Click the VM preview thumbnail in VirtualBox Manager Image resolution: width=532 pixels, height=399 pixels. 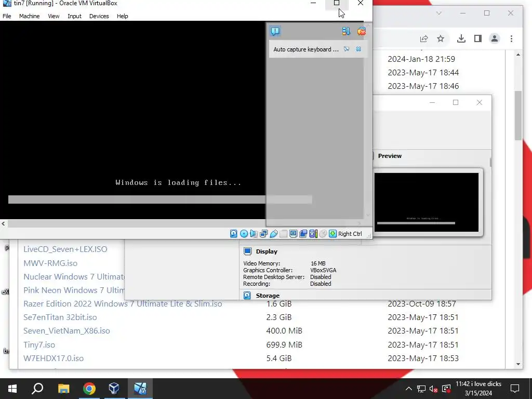pyautogui.click(x=426, y=202)
